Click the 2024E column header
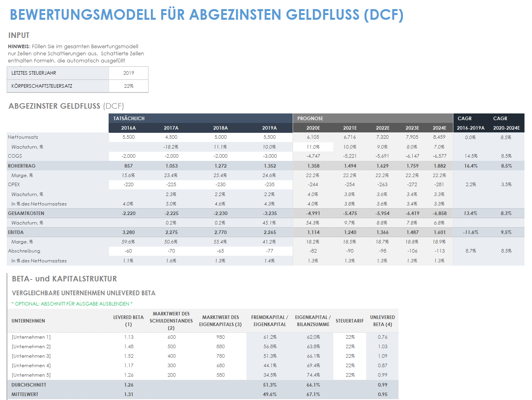Image resolution: width=532 pixels, height=400 pixels. point(440,128)
